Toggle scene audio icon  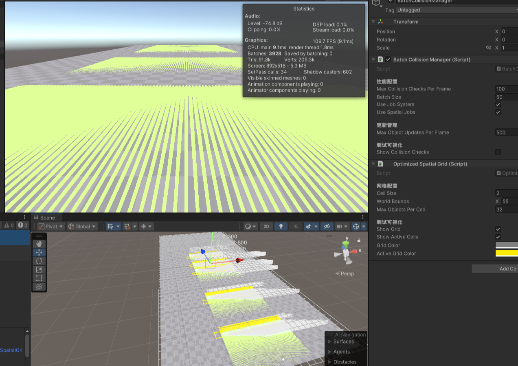[x=296, y=226]
